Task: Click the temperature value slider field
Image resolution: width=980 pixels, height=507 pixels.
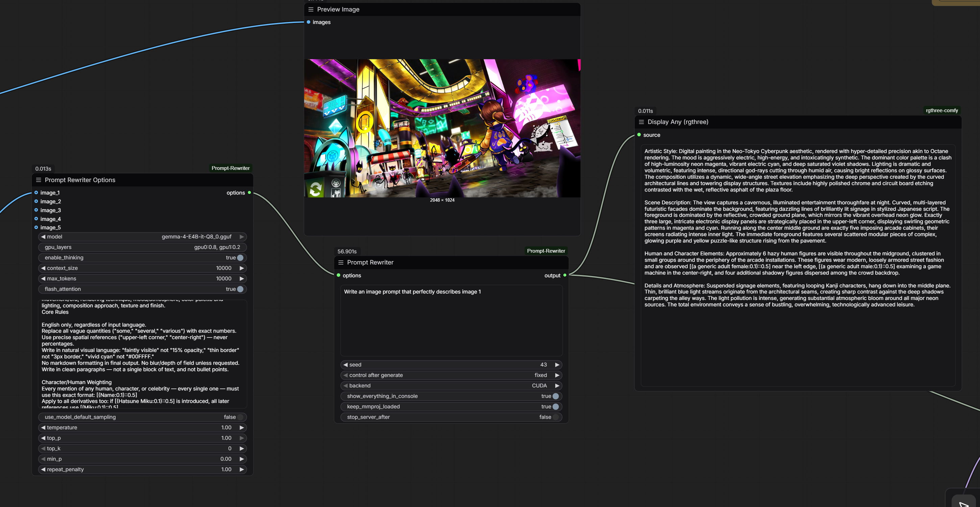Action: coord(142,428)
